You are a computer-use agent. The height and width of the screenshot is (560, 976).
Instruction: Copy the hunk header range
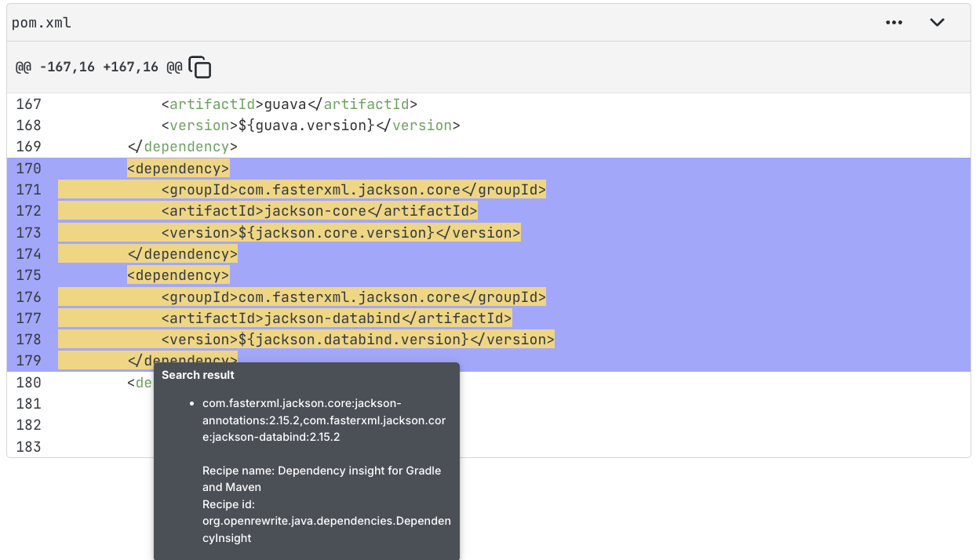pyautogui.click(x=200, y=67)
